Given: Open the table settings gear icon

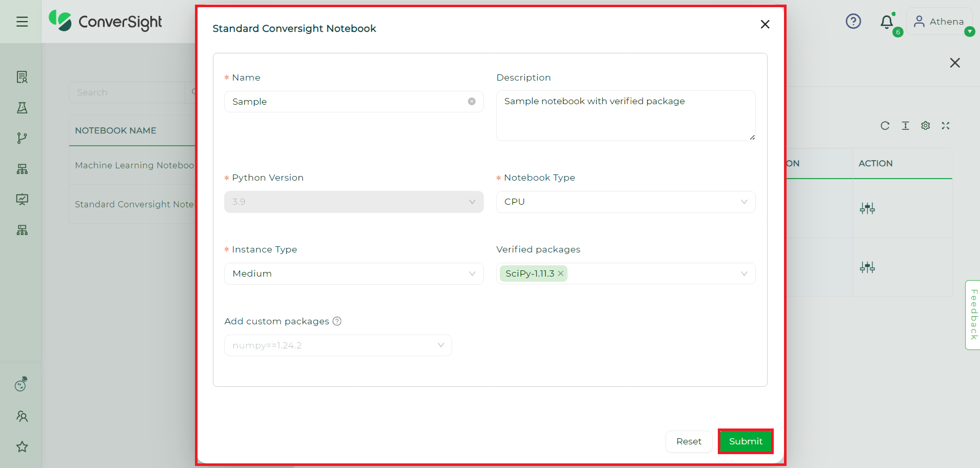Looking at the screenshot, I should coord(926,126).
